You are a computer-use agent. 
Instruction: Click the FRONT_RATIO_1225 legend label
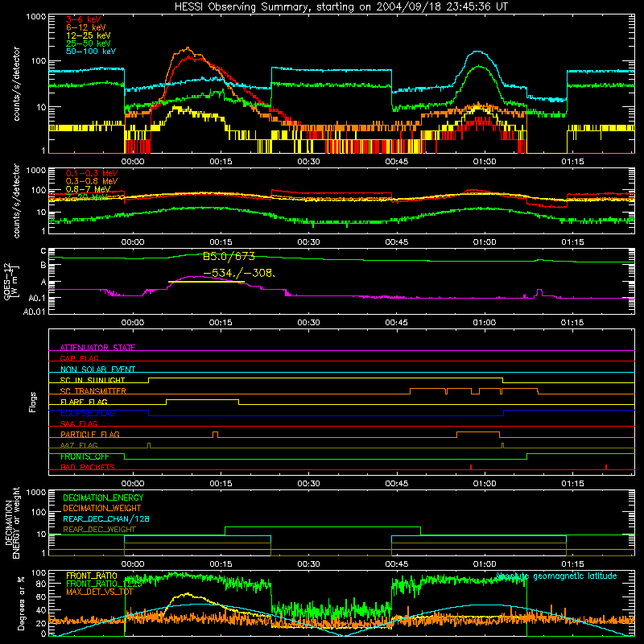[x=104, y=584]
